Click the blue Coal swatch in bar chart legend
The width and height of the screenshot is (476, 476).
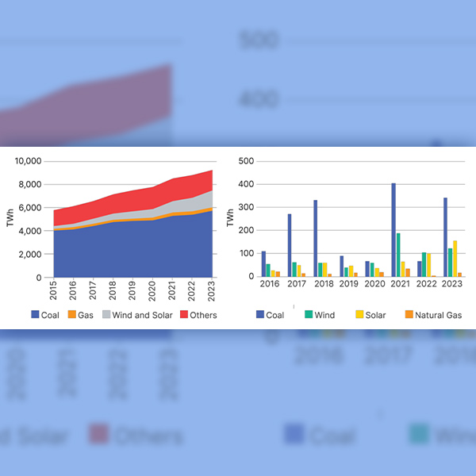[x=260, y=315]
